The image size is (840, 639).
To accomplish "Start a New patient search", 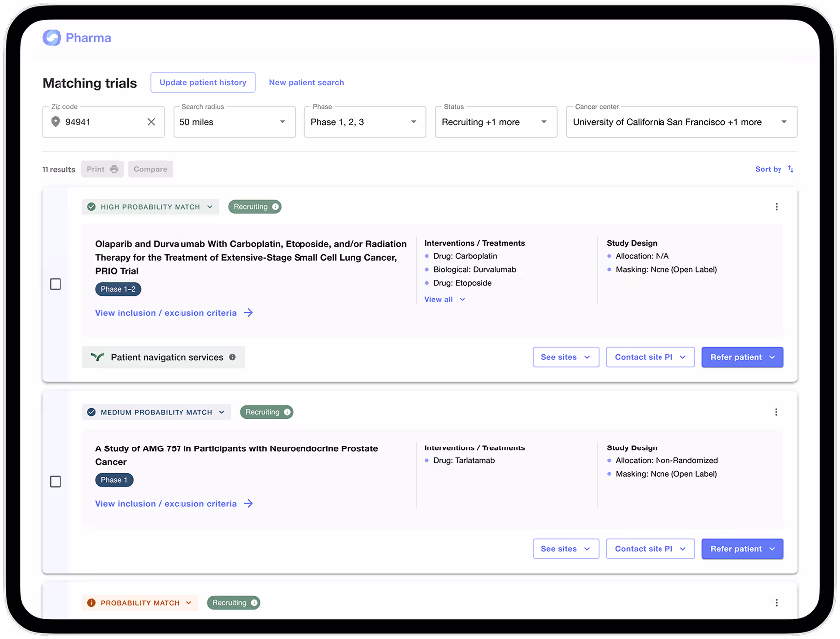I will coord(306,83).
